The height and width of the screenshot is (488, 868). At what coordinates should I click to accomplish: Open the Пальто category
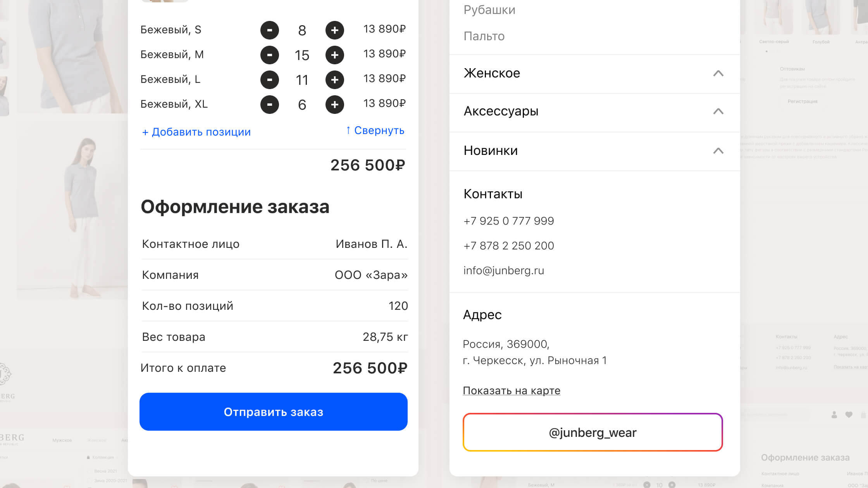click(x=484, y=36)
